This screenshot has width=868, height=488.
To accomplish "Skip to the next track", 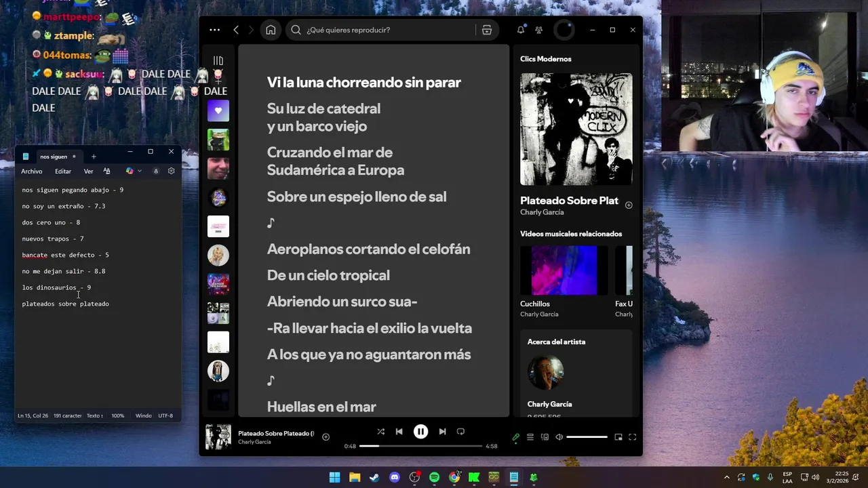I will (442, 432).
